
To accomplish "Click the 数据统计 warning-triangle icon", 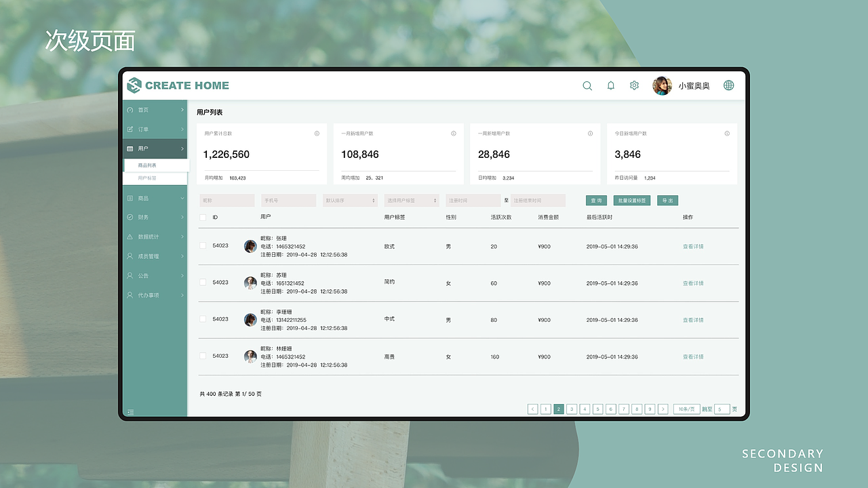I will click(x=130, y=237).
